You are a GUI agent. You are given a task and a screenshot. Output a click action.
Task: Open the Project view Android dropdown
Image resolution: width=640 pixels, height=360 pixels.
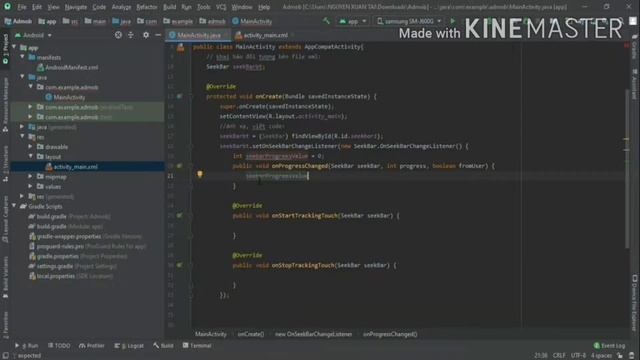(33, 36)
